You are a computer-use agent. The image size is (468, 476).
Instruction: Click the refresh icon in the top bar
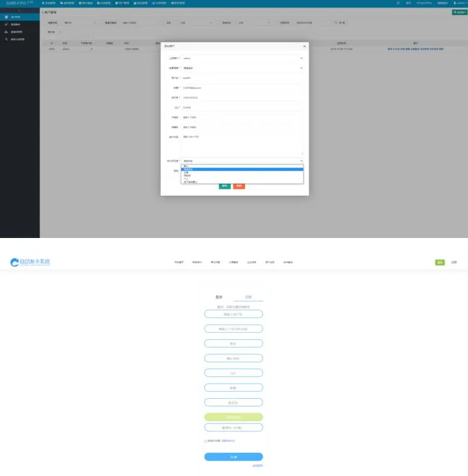[x=398, y=3]
